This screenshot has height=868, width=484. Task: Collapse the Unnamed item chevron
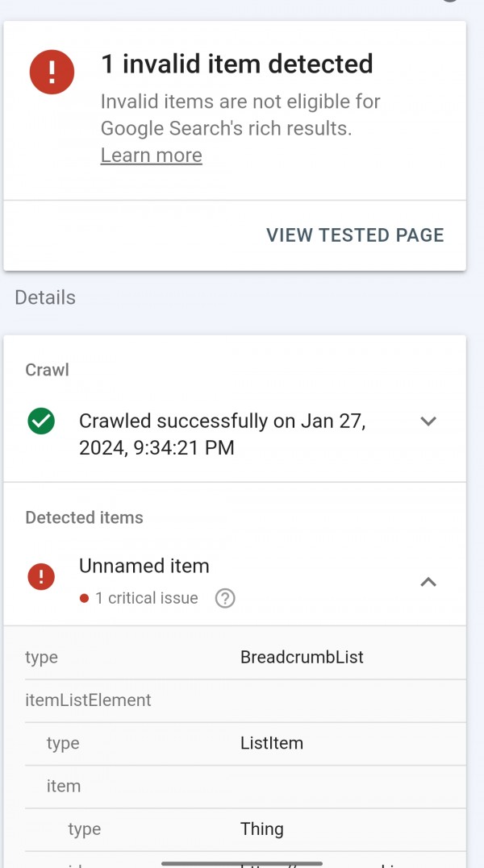[x=428, y=581]
